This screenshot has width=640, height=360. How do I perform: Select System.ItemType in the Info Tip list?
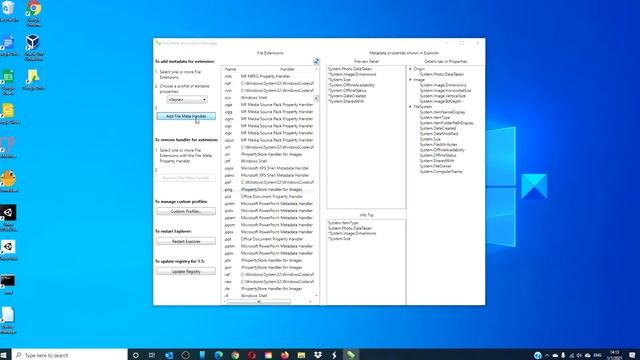click(x=343, y=223)
